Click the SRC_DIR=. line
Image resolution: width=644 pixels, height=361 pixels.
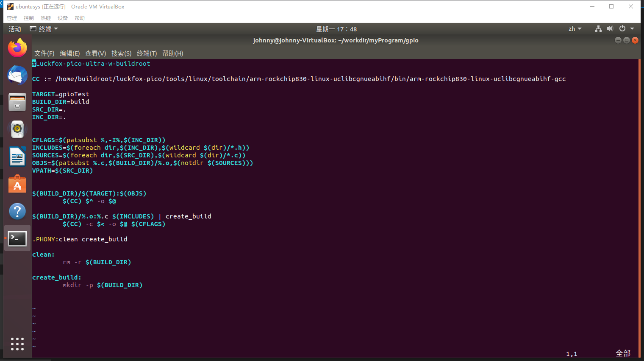(x=49, y=109)
